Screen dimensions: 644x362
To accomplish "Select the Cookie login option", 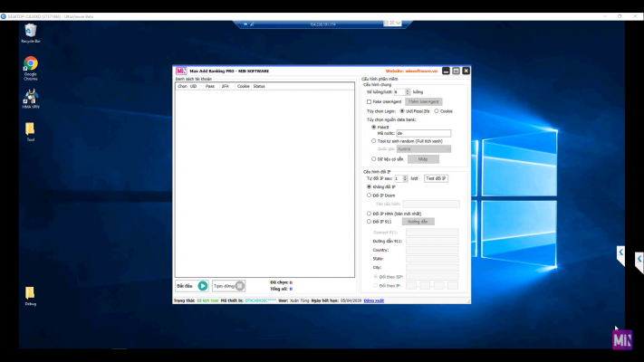I will (437, 111).
